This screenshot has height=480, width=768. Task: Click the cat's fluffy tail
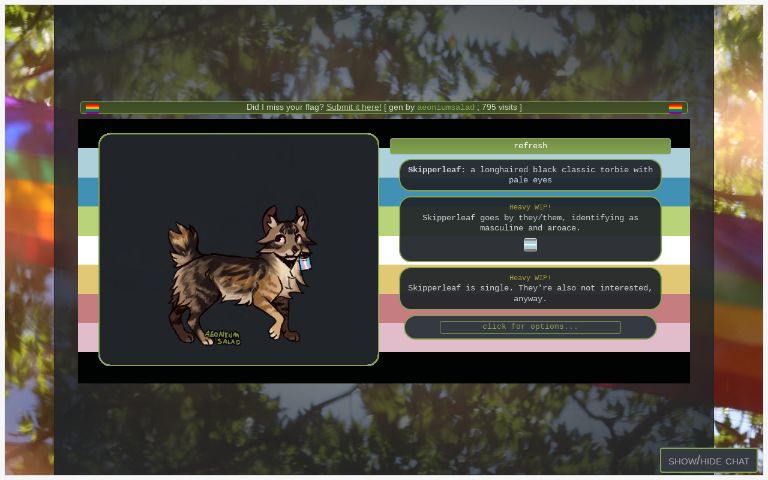tap(184, 243)
